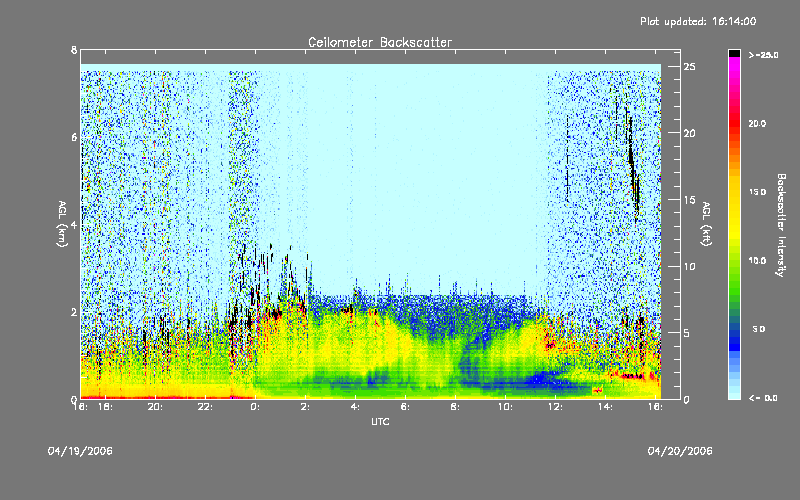Click the '6:' time tick label
Screen dimensions: 800x500
pos(405,407)
